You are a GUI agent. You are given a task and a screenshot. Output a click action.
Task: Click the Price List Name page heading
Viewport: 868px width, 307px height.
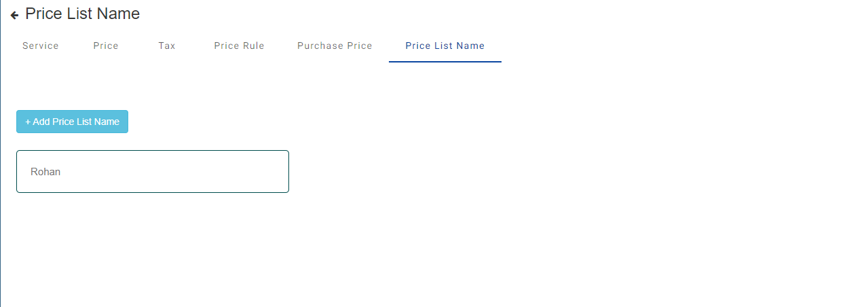[82, 14]
